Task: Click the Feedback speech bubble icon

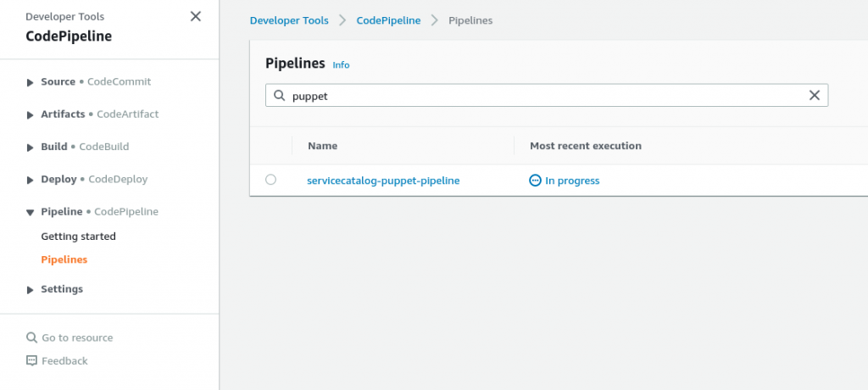Action: 31,360
